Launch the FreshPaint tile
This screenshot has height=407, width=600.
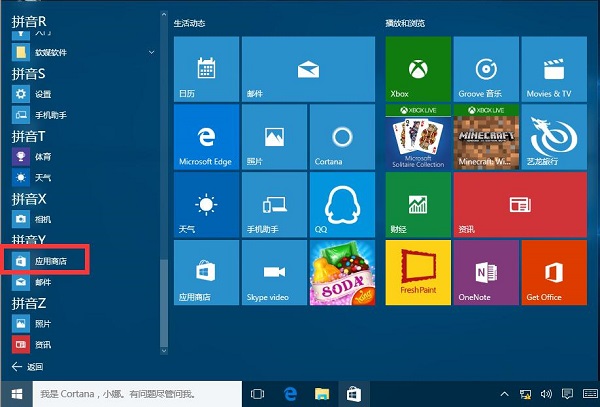[x=418, y=273]
